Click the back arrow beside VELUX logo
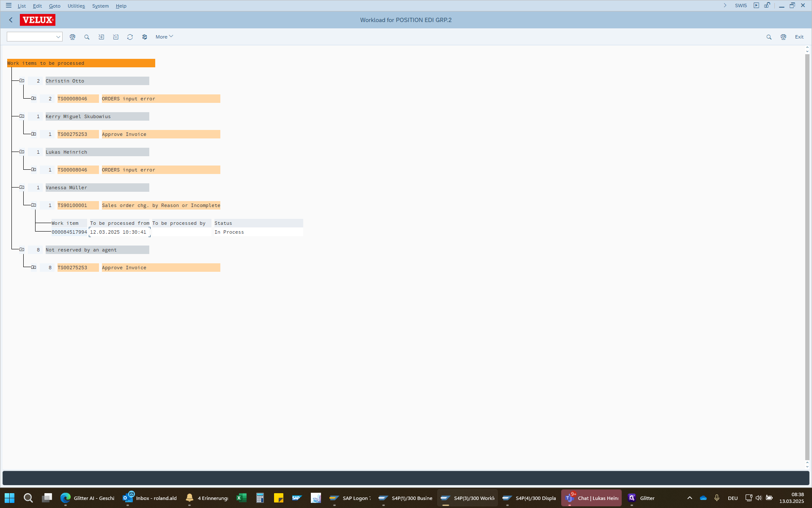The image size is (812, 508). (11, 20)
